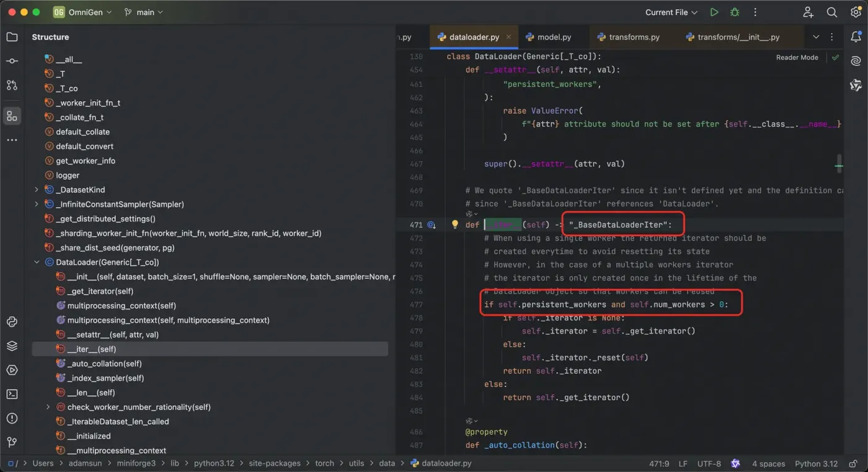Open the Terminal tool window icon
868x472 pixels.
tap(12, 394)
